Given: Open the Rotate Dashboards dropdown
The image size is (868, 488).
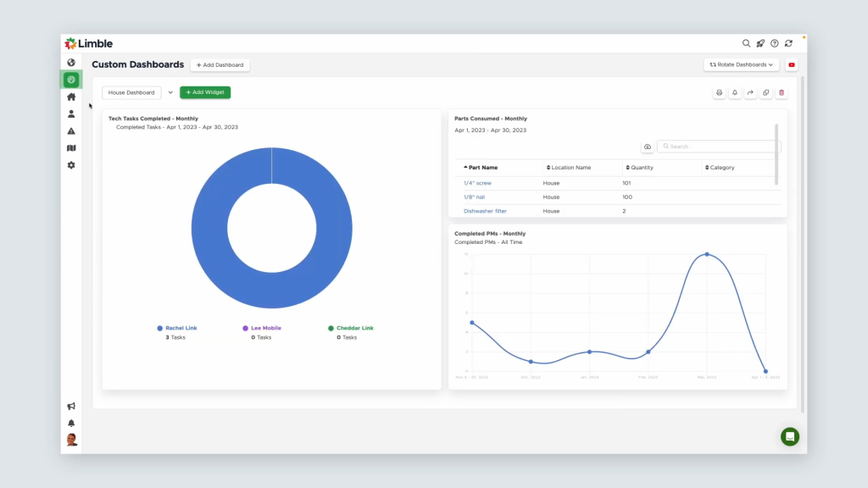Looking at the screenshot, I should click(741, 64).
